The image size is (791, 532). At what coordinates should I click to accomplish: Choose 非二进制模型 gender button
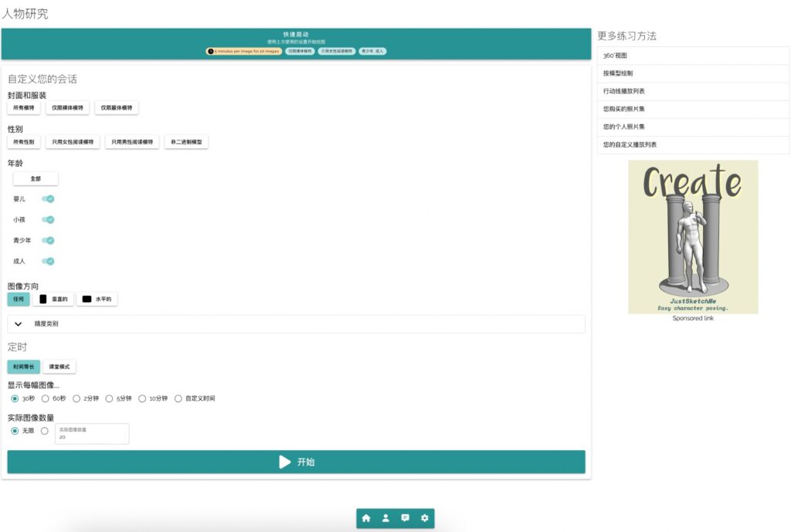186,142
